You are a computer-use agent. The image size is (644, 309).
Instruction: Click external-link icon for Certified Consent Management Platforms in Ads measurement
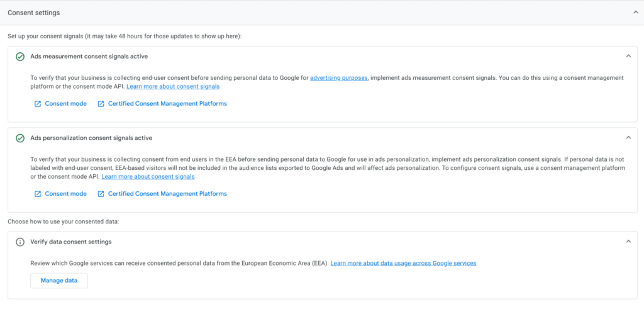pyautogui.click(x=101, y=104)
